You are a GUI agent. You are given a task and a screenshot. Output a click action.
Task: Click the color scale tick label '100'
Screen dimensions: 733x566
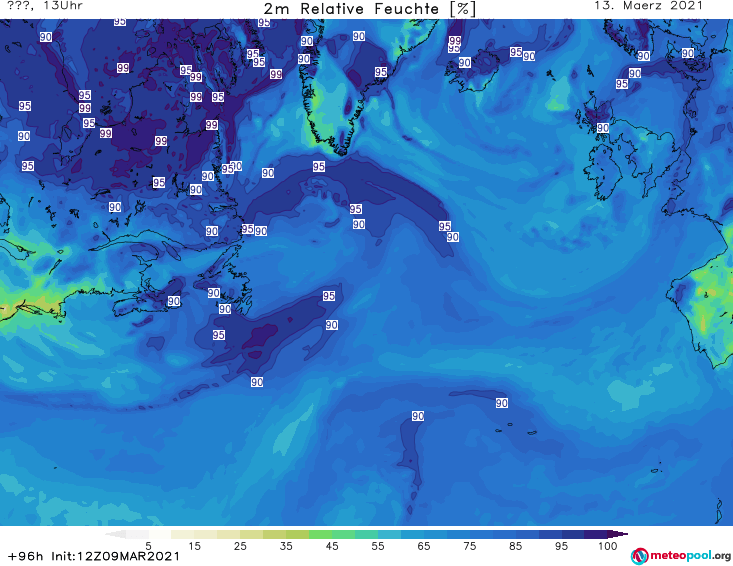[x=608, y=546]
